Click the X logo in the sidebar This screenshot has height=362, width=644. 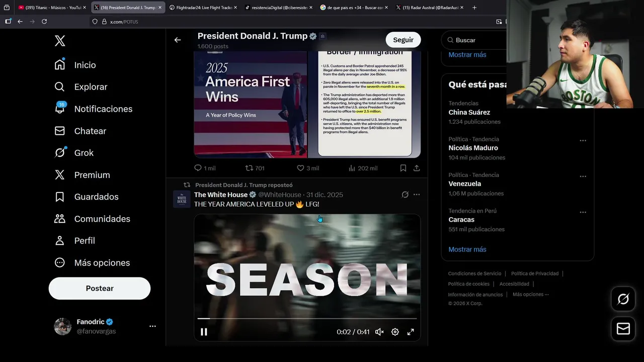(60, 41)
